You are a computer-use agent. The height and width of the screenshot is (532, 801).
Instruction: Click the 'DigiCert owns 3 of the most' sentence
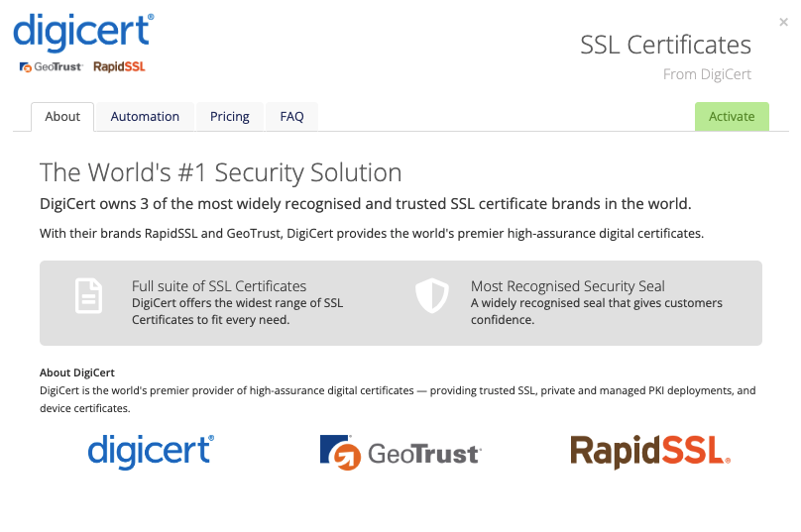tap(365, 204)
